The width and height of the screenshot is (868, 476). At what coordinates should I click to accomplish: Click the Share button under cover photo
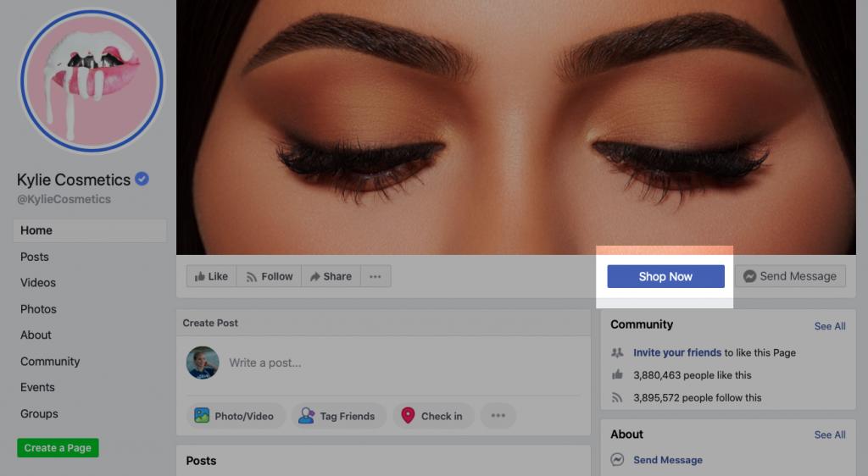[331, 276]
